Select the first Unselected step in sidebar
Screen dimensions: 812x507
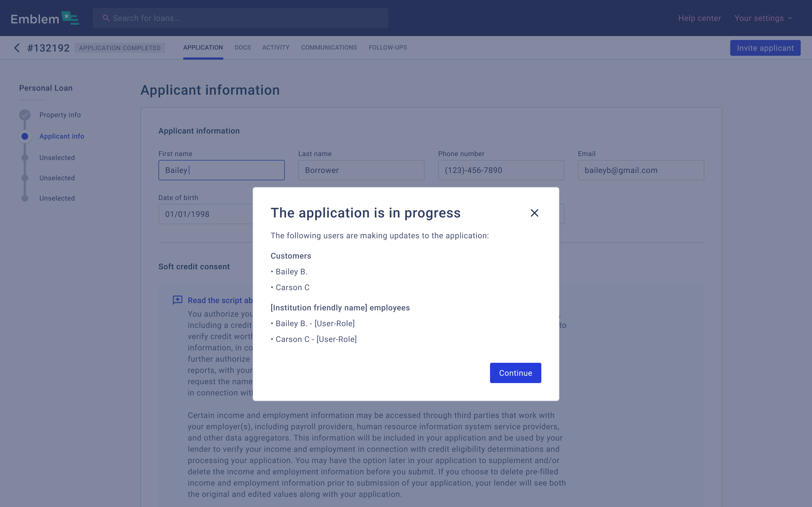[x=57, y=158]
